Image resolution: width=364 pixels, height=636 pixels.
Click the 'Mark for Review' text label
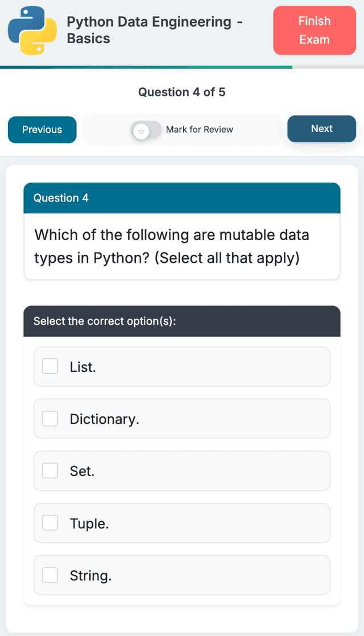point(200,130)
